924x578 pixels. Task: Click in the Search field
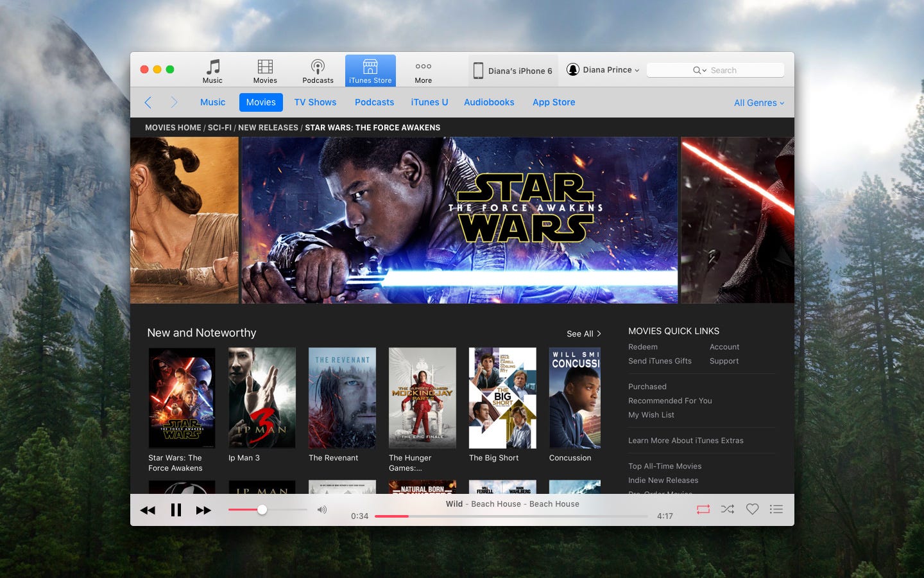[715, 71]
